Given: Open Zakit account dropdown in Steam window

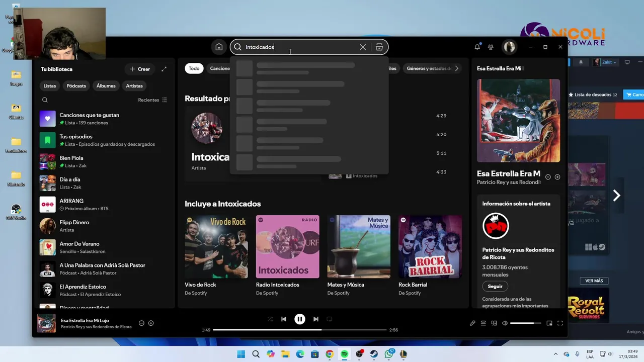Looking at the screenshot, I should click(x=606, y=62).
